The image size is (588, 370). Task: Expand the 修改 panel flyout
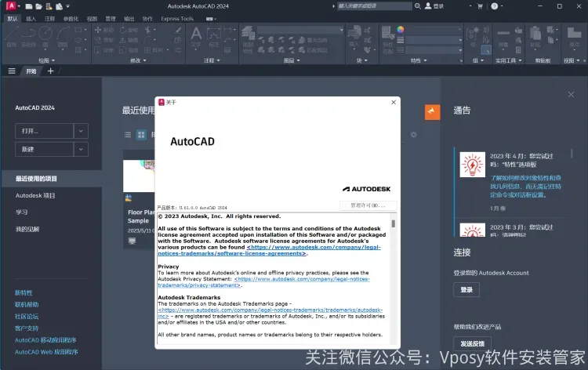point(138,60)
